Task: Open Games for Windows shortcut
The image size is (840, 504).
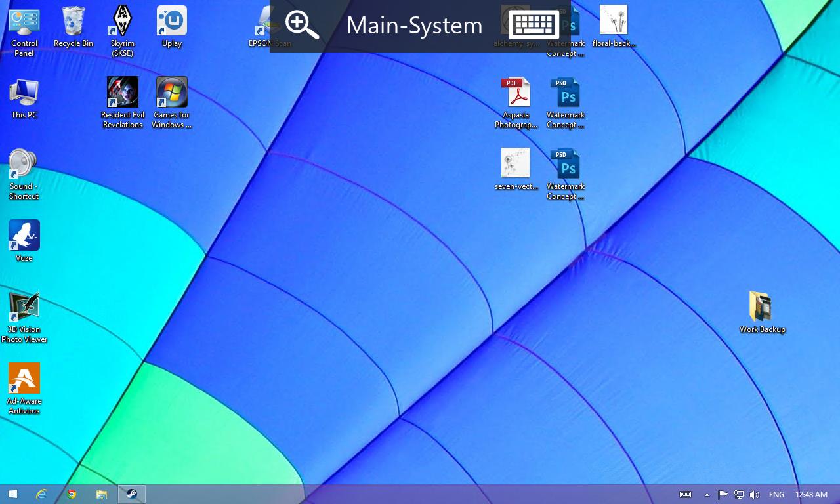Action: pos(172,103)
